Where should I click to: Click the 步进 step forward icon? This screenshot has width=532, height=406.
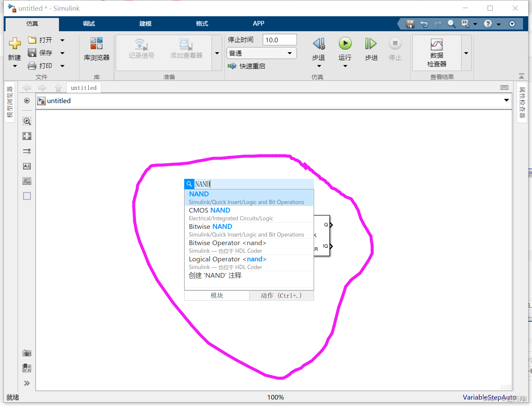click(370, 44)
